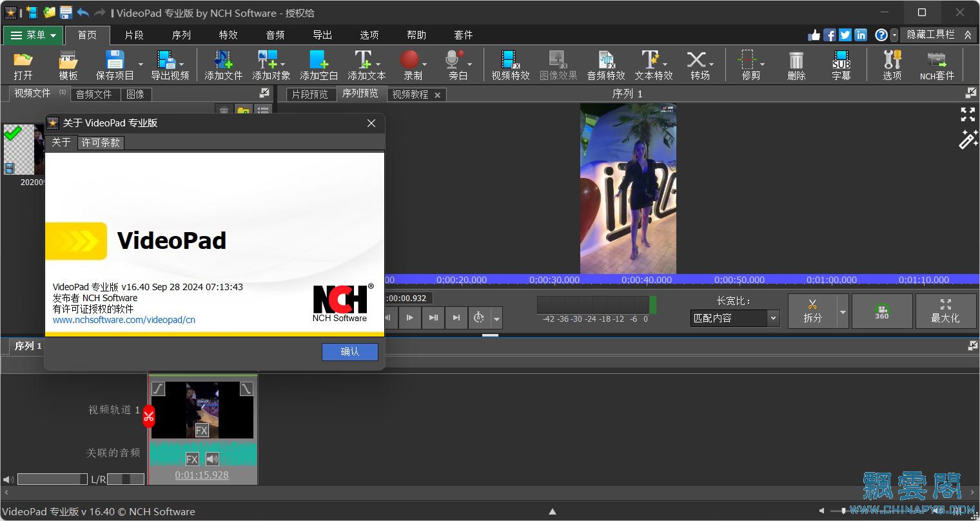Adjust the track volume slider

point(52,479)
